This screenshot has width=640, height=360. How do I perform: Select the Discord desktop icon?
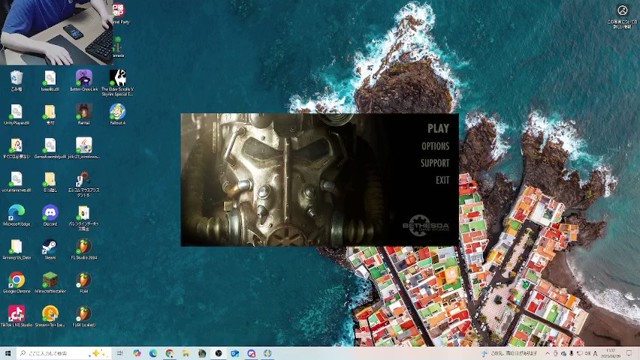(50, 215)
